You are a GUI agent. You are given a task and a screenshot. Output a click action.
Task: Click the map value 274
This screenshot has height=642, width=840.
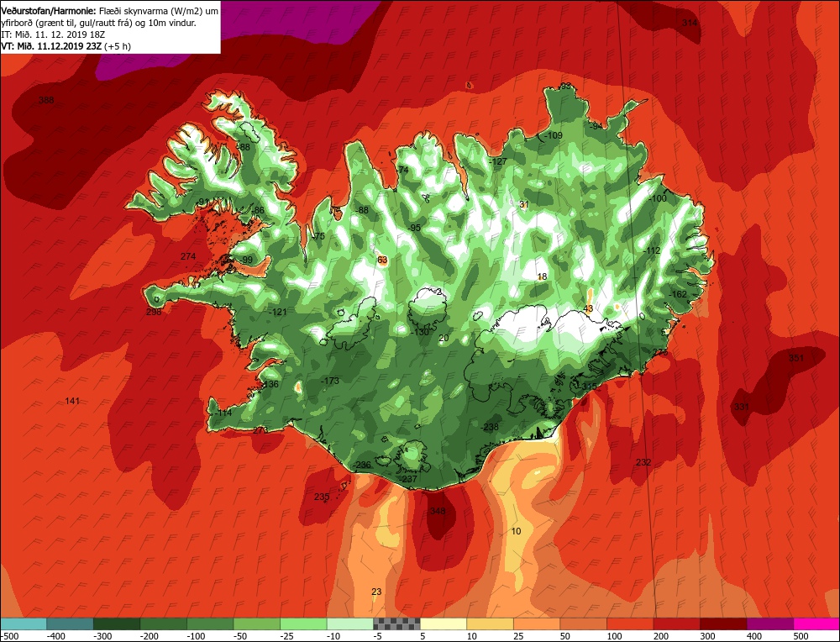click(188, 256)
